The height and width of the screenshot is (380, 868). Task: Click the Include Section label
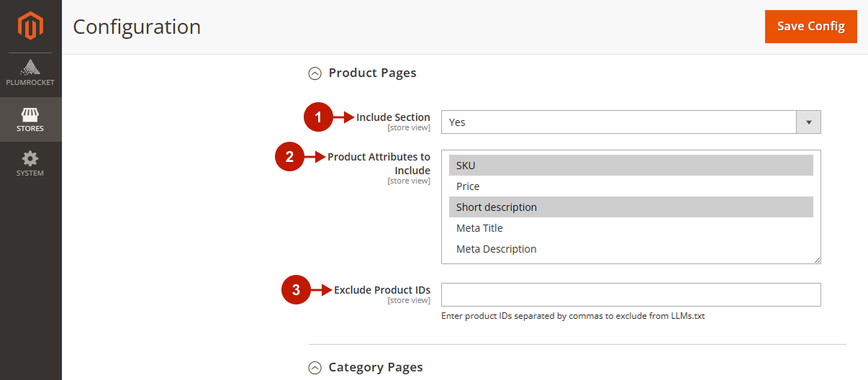(x=393, y=117)
